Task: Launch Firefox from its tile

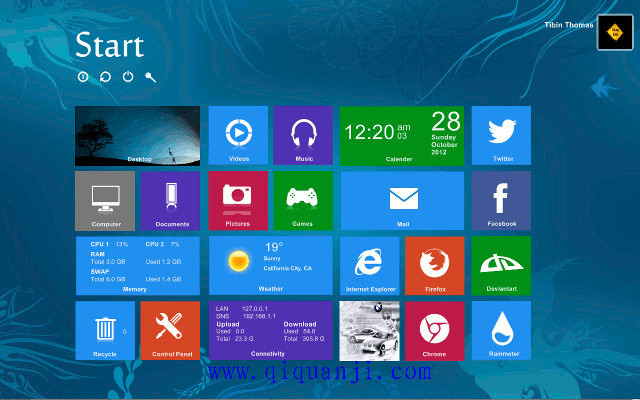Action: pos(434,265)
